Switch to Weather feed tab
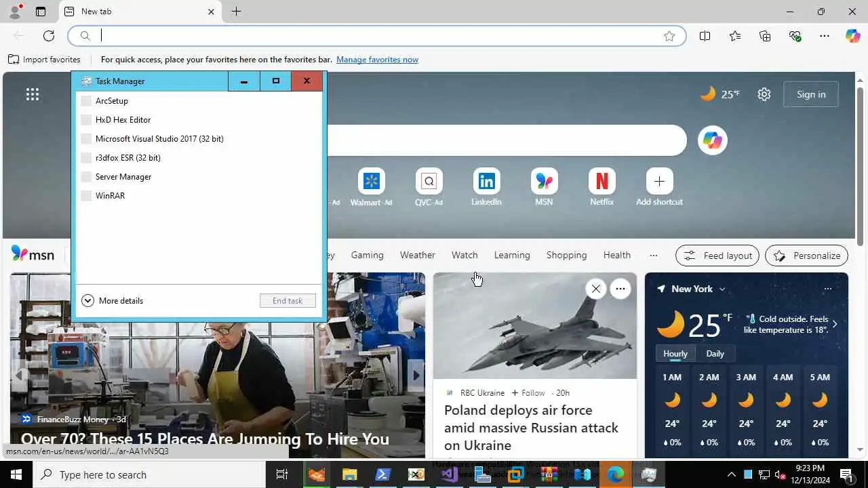 pos(417,255)
